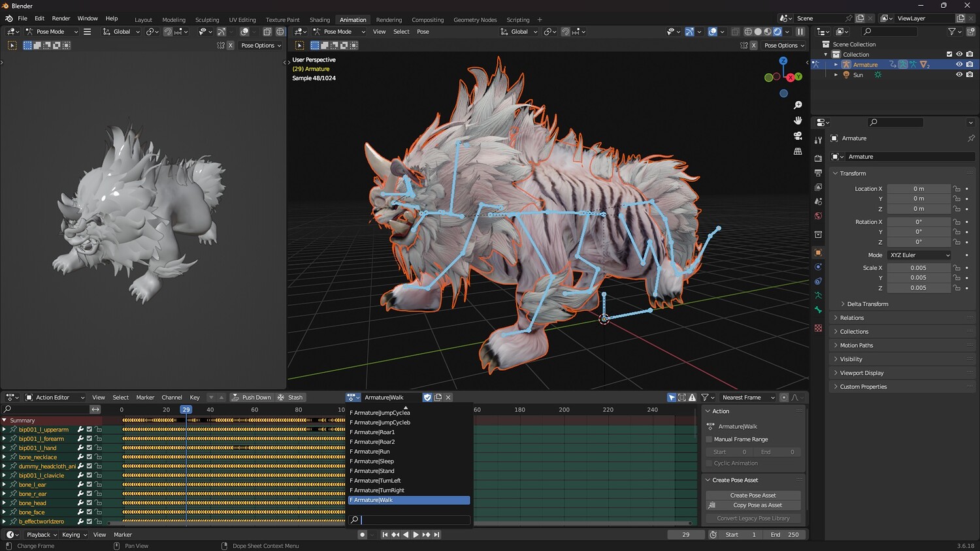Viewport: 980px width, 551px height.
Task: Toggle Only Show Selected in dope sheet
Action: tap(672, 397)
